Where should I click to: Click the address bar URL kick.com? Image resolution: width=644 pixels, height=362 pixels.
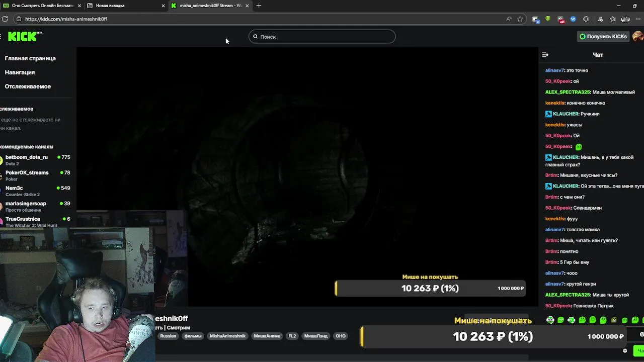[x=66, y=19]
